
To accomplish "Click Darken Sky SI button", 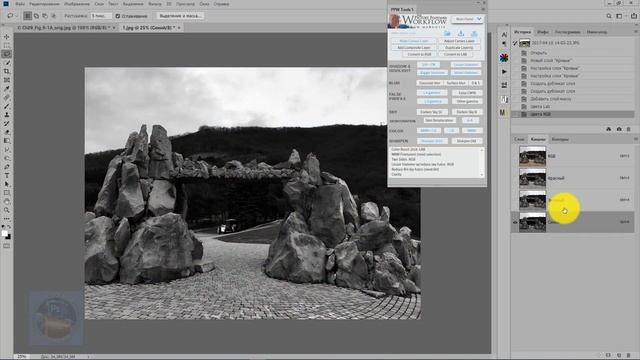I will [431, 112].
